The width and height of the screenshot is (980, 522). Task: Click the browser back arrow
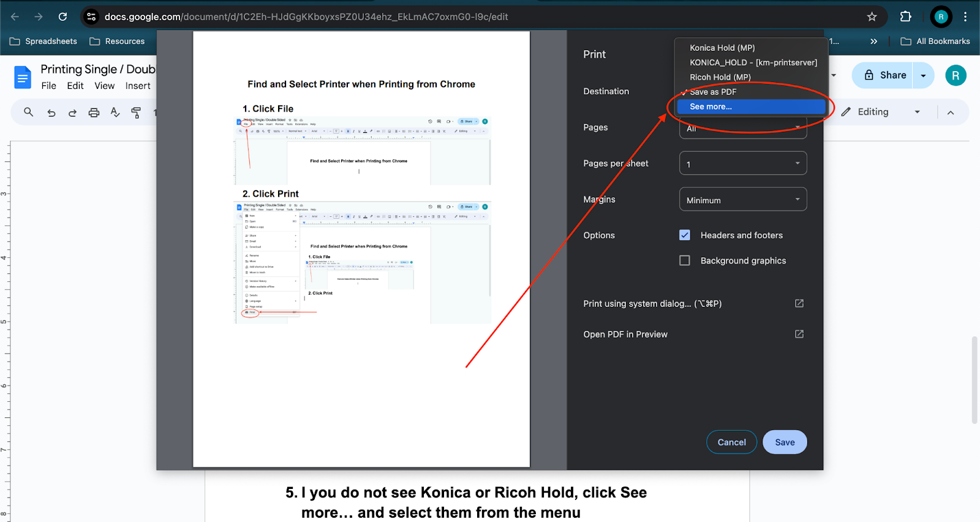15,17
